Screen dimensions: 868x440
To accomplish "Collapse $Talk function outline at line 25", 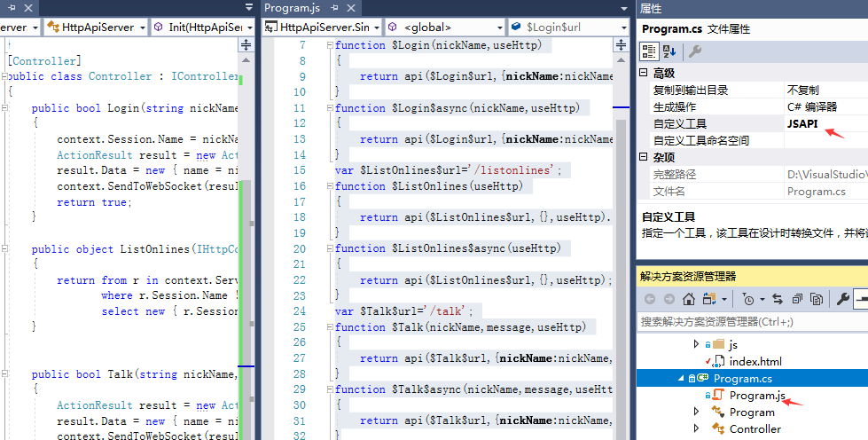I will tap(331, 327).
